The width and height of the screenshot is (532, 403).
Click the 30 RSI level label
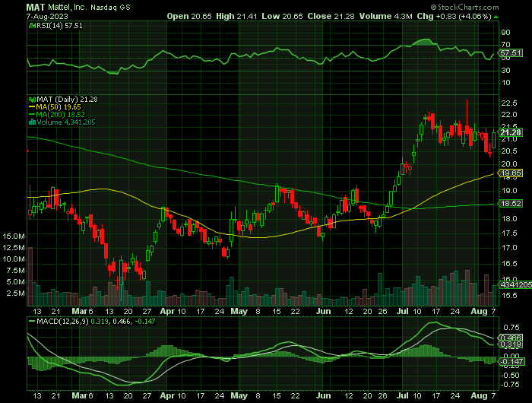(x=505, y=70)
